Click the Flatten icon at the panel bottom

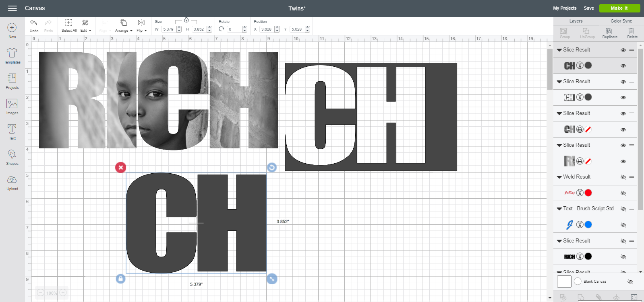click(x=616, y=298)
